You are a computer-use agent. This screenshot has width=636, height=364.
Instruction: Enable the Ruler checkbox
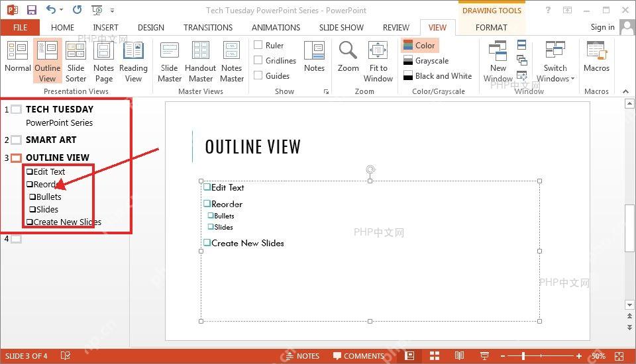[258, 45]
